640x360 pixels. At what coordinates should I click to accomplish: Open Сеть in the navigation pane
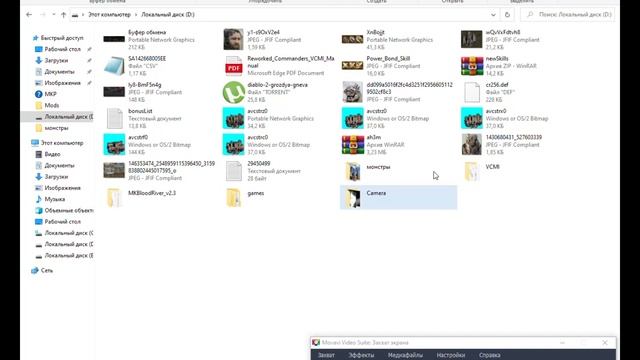click(47, 271)
